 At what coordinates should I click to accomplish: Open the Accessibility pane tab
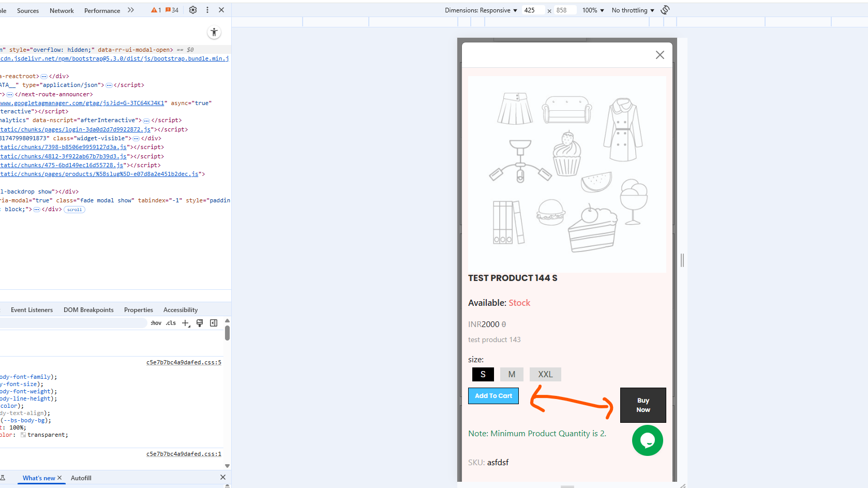click(181, 310)
